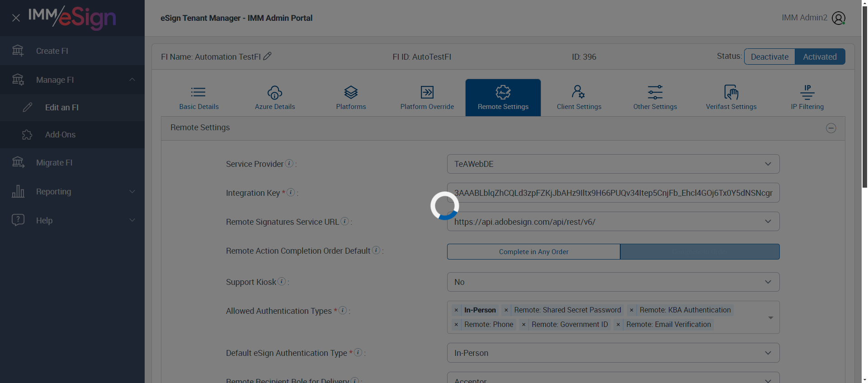Show info for Support Kiosk
The height and width of the screenshot is (383, 868).
(x=282, y=281)
